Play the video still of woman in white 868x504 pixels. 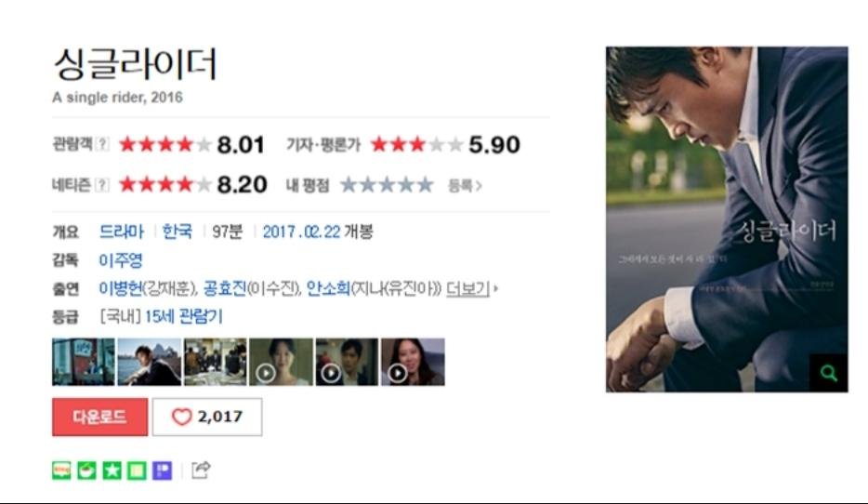coord(282,363)
